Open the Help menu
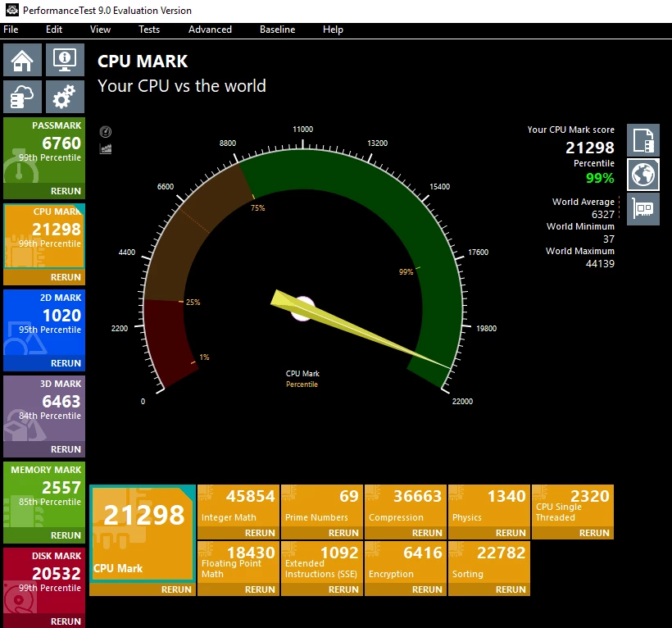This screenshot has height=628, width=672. pyautogui.click(x=333, y=30)
